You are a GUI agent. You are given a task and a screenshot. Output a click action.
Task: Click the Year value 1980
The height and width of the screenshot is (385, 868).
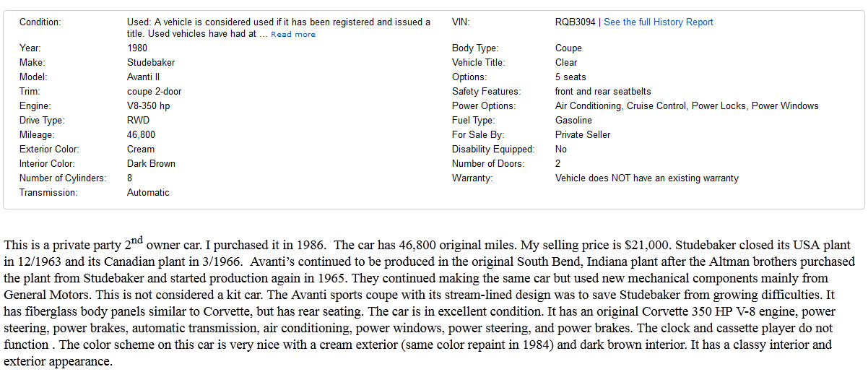(x=137, y=48)
